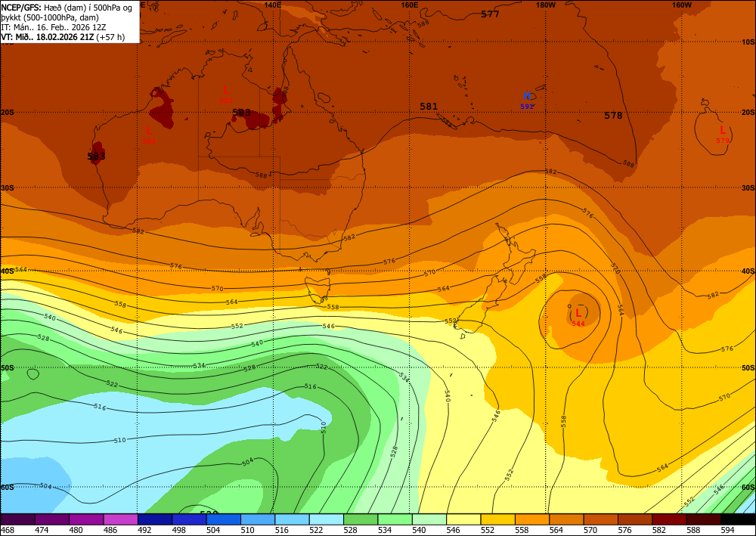Click the legend swatch between 468 and 474
756x536 pixels.
(x=18, y=519)
